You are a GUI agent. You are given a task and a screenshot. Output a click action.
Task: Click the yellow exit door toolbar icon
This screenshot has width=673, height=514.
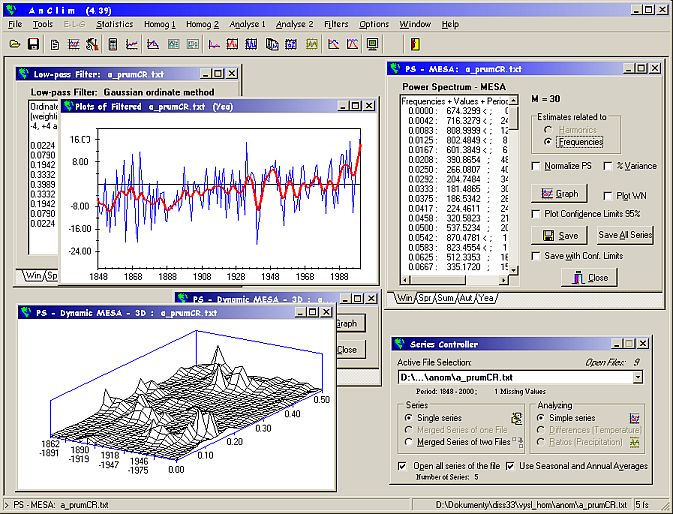[x=415, y=44]
